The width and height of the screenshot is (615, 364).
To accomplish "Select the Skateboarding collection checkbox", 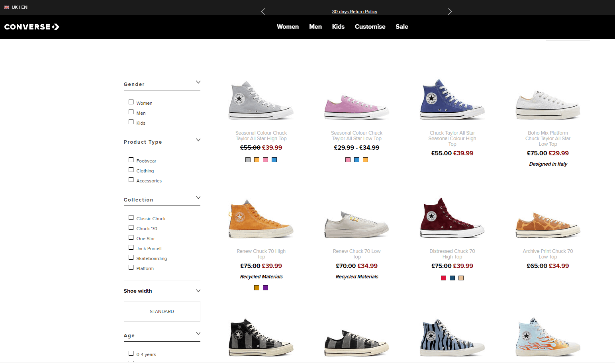I will (131, 257).
